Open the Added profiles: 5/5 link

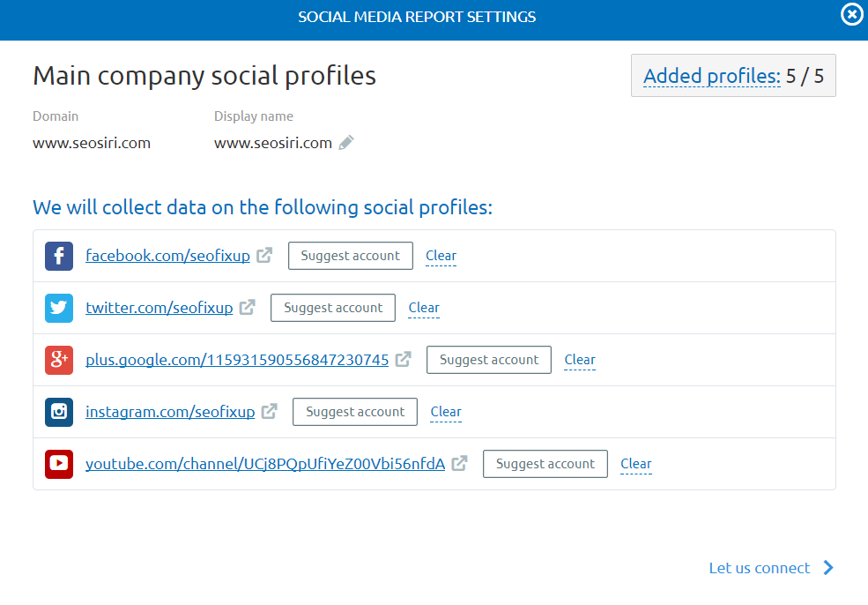tap(711, 76)
